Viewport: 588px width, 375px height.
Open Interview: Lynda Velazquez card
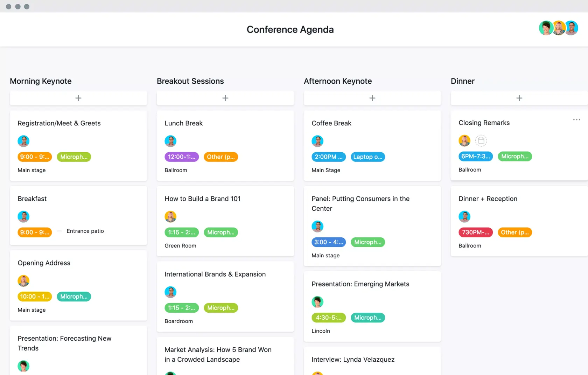pos(353,360)
